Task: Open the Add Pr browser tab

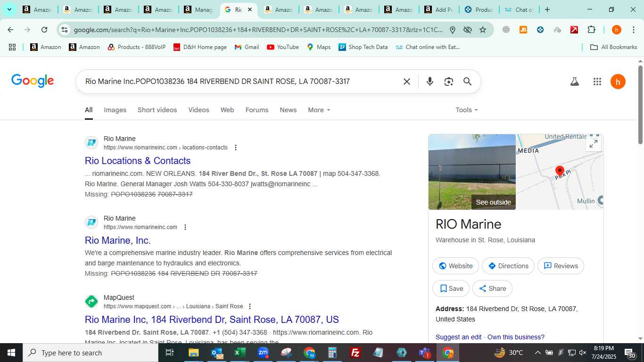Action: [439, 9]
